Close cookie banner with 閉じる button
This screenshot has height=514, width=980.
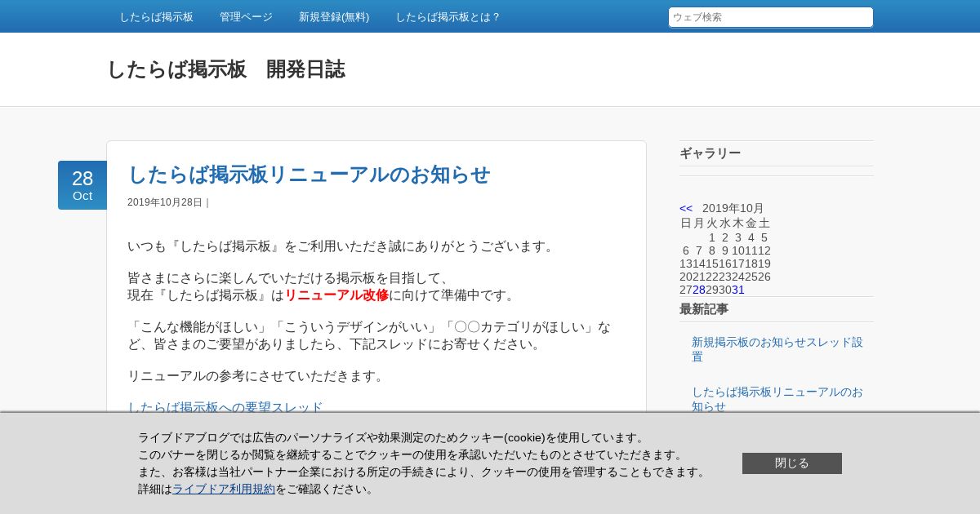click(792, 463)
